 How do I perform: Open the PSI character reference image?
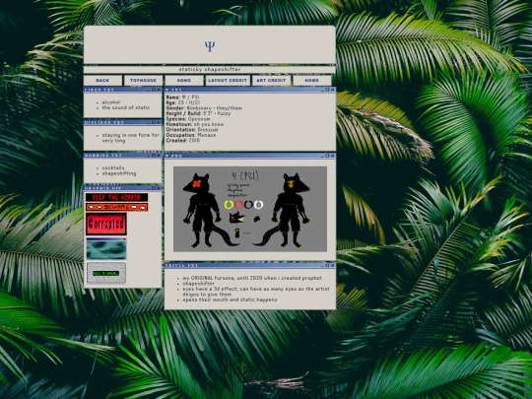coord(250,209)
